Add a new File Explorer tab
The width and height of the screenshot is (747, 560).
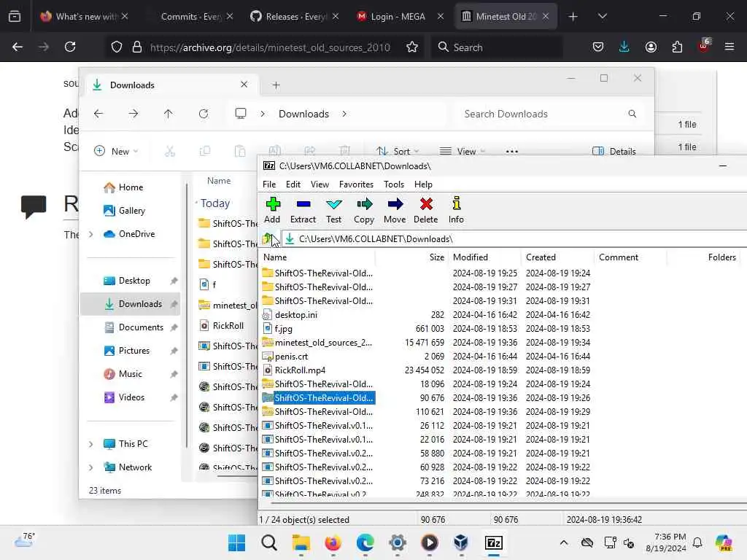pos(276,85)
